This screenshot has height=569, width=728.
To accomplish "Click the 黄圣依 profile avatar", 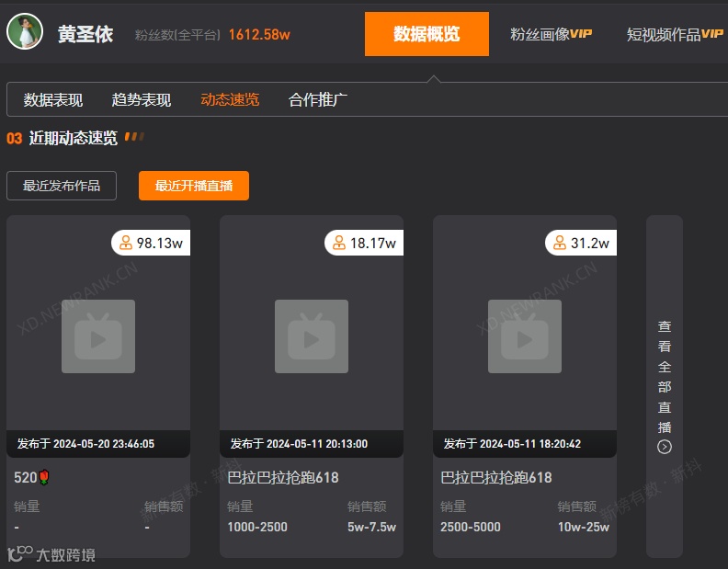I will (x=25, y=31).
